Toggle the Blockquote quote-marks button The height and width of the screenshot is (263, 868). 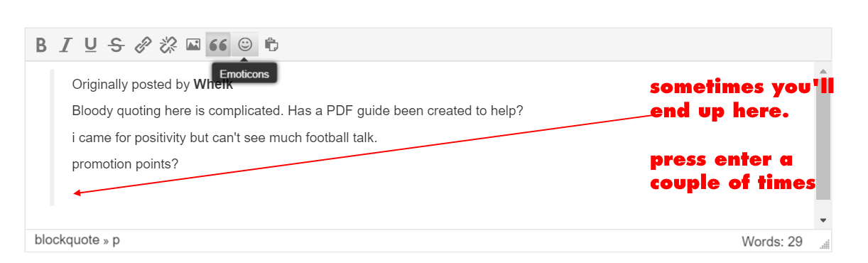(218, 45)
